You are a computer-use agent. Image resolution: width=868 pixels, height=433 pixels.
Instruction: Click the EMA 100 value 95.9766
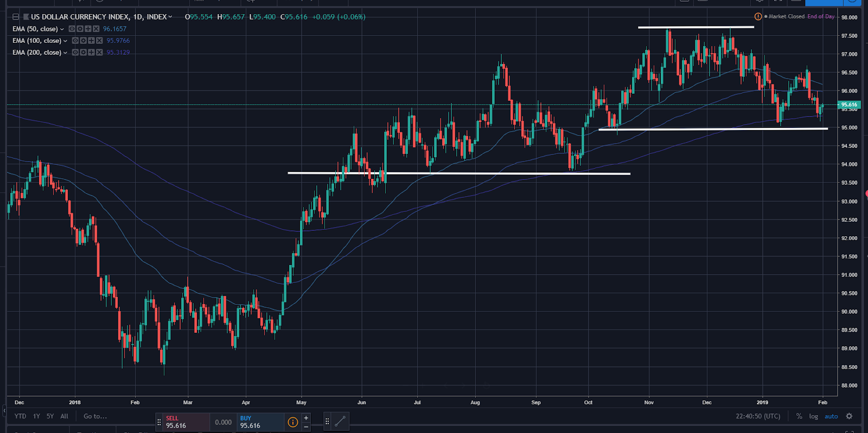pos(118,41)
